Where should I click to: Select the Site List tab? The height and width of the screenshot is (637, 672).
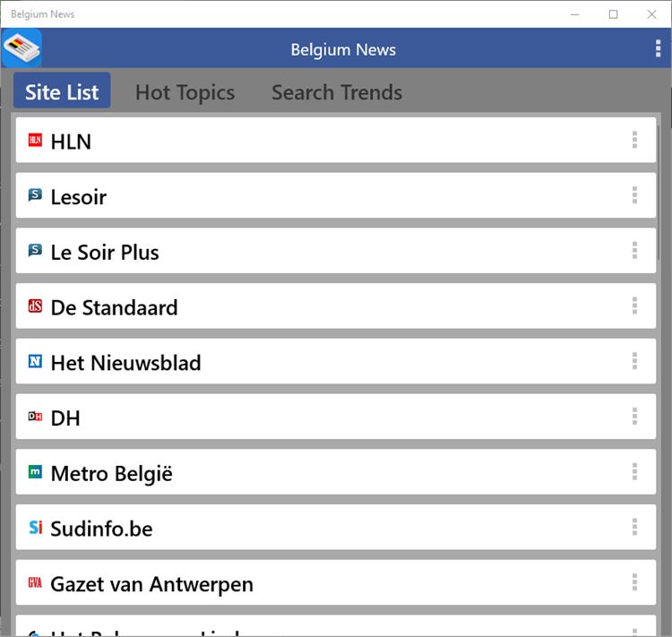62,91
